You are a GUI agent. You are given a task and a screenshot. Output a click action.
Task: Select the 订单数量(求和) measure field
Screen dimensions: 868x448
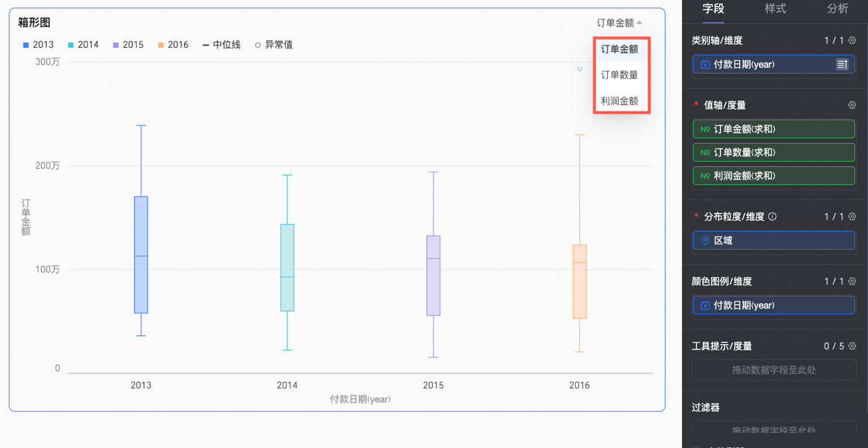[773, 152]
